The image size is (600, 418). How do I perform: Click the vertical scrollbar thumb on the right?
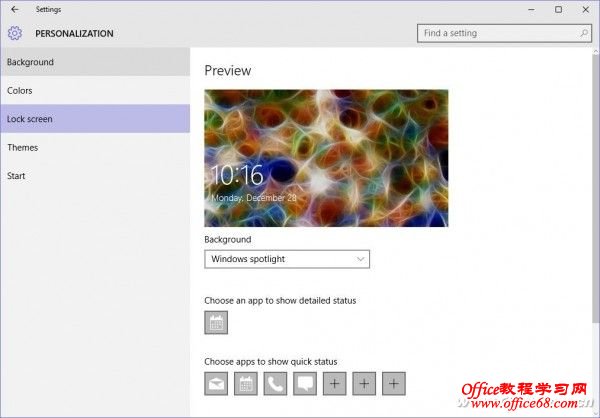tap(596, 188)
